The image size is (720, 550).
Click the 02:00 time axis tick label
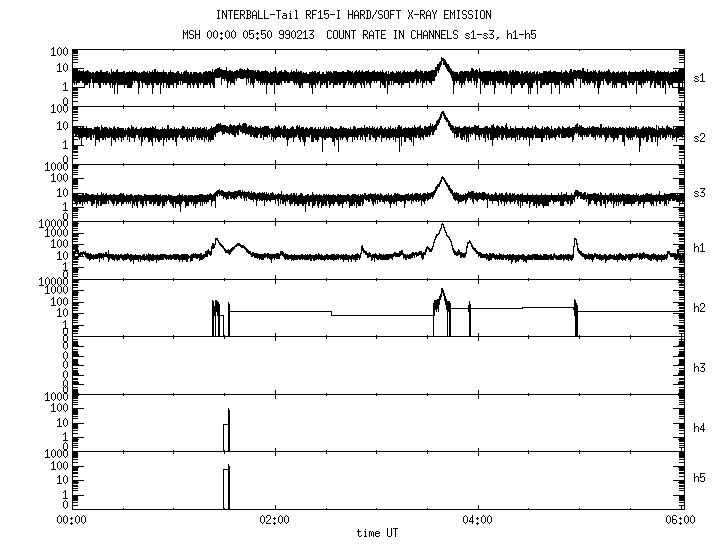pos(274,520)
